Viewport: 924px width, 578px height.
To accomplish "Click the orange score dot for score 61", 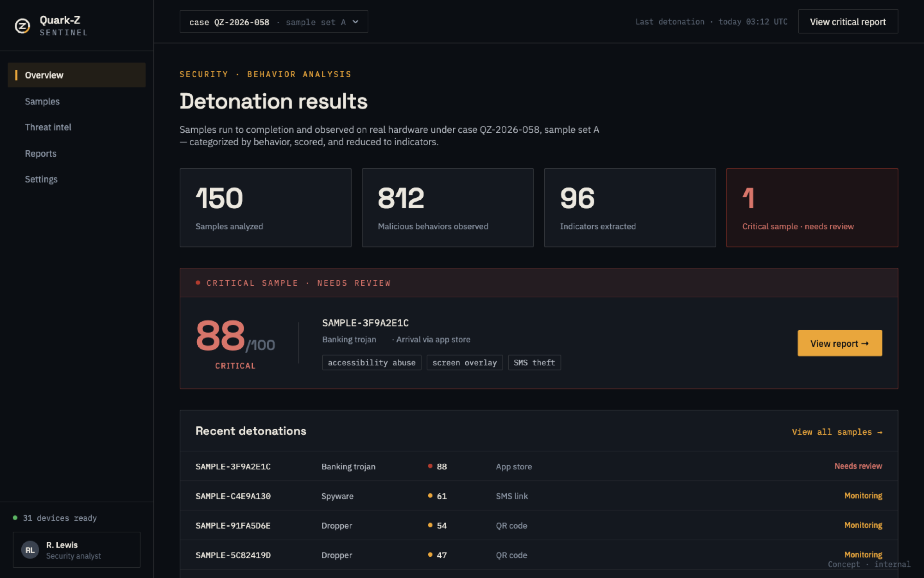I will [x=430, y=496].
